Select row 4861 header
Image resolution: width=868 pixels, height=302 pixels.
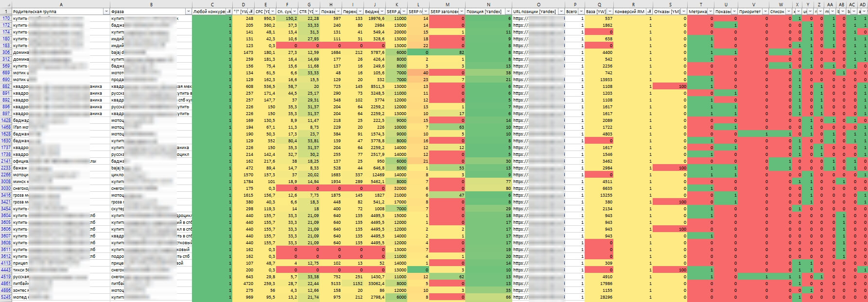[6, 284]
